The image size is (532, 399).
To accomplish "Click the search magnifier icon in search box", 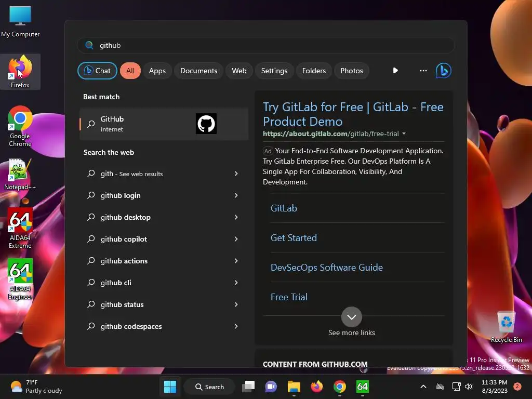I will click(x=89, y=45).
